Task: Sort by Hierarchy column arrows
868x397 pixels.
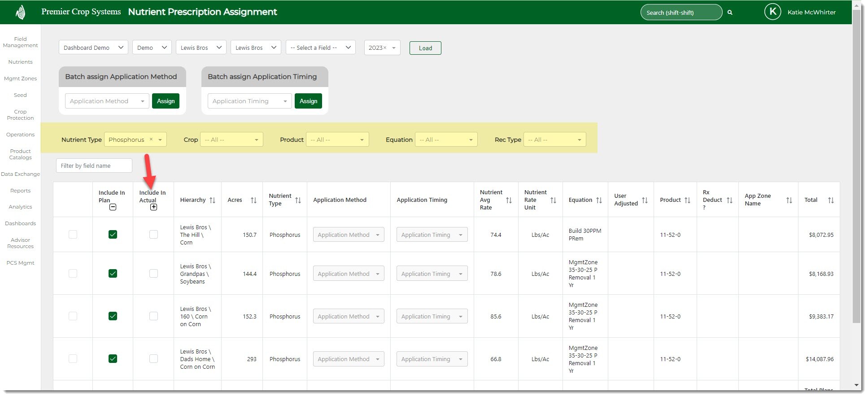Action: coord(213,201)
